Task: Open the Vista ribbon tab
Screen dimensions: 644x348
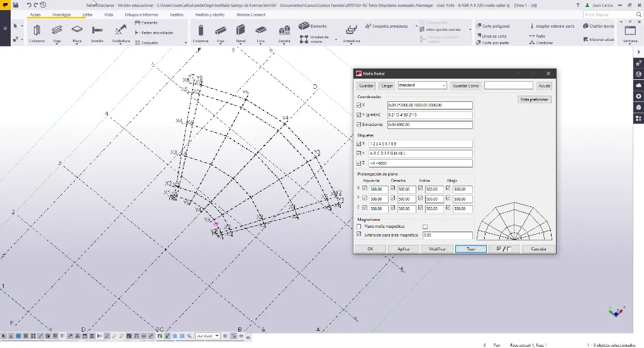Action: click(108, 15)
